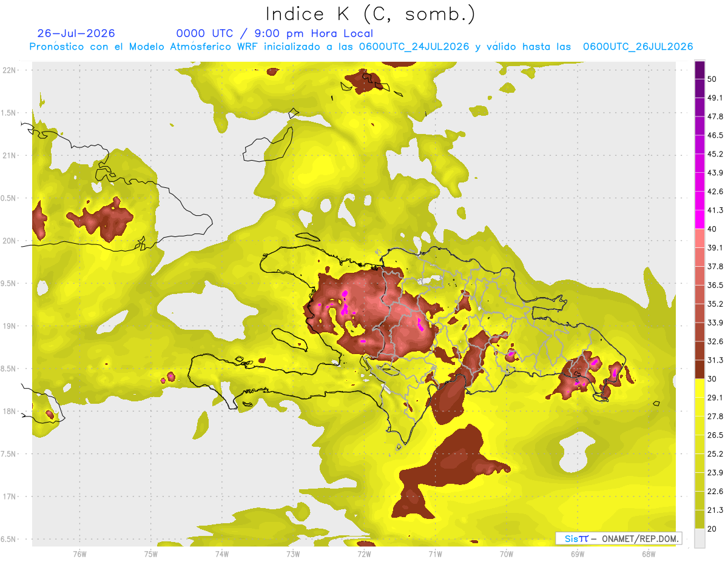
Task: Click the map title "Indice K (C, somb.)"
Action: 371,13
